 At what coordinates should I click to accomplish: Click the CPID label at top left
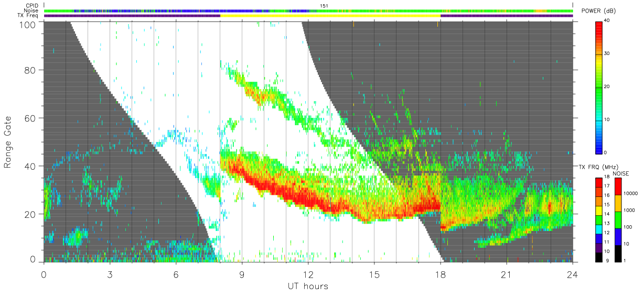[x=33, y=6]
